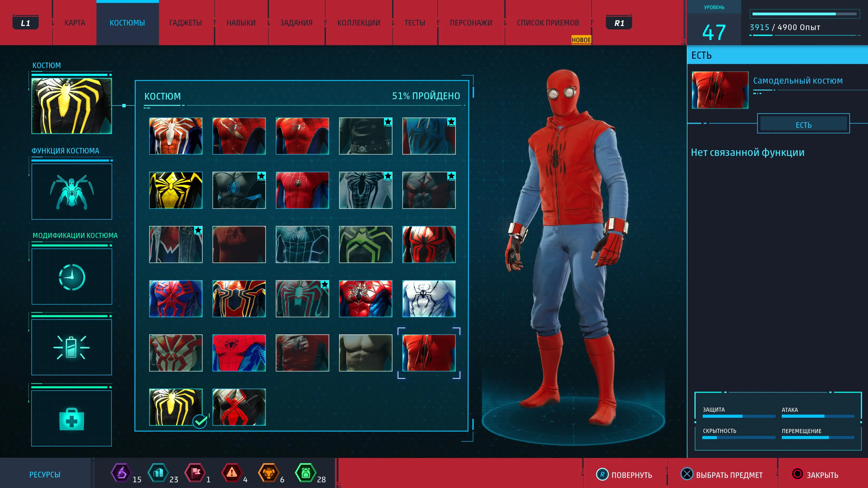The image size is (868, 488).
Task: Pick the dark teal suit with red spider
Action: coord(302,299)
